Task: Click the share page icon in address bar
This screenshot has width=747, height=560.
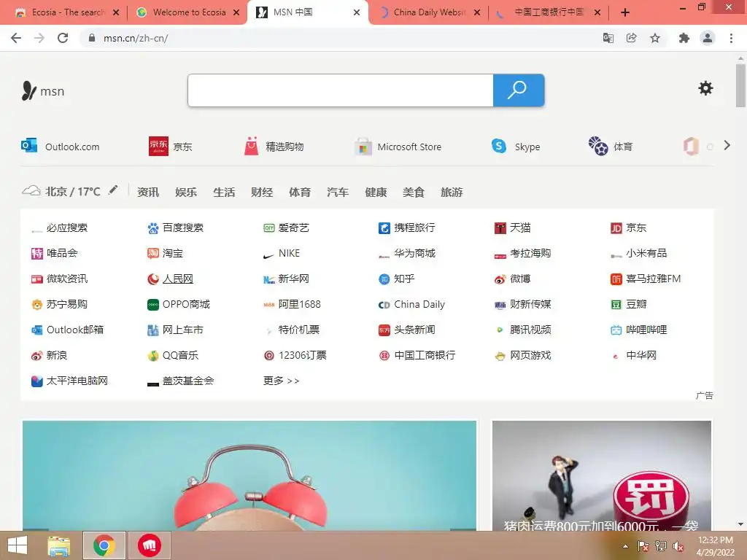Action: coord(631,38)
